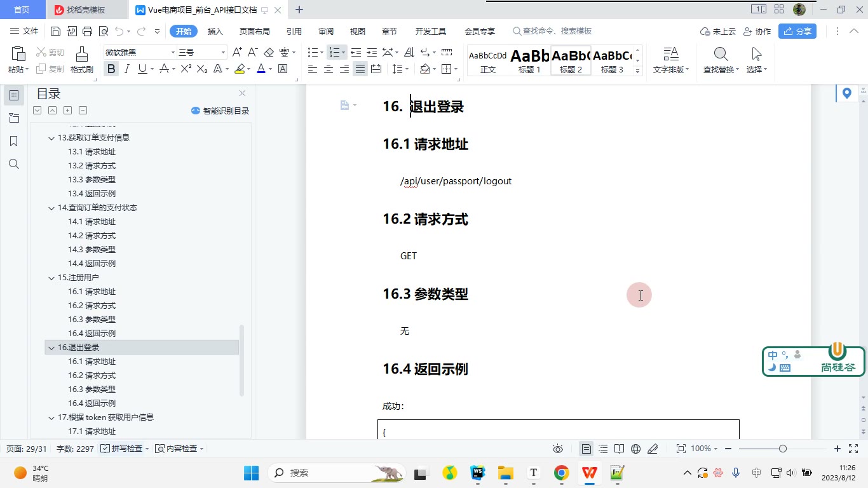This screenshot has height=488, width=868.
Task: Center align the text
Action: point(329,69)
